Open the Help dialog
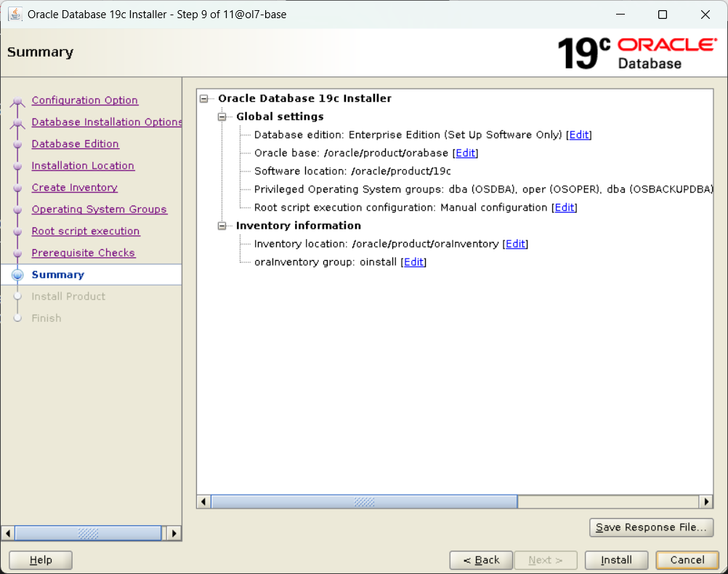Screen dimensions: 728x574 41,560
